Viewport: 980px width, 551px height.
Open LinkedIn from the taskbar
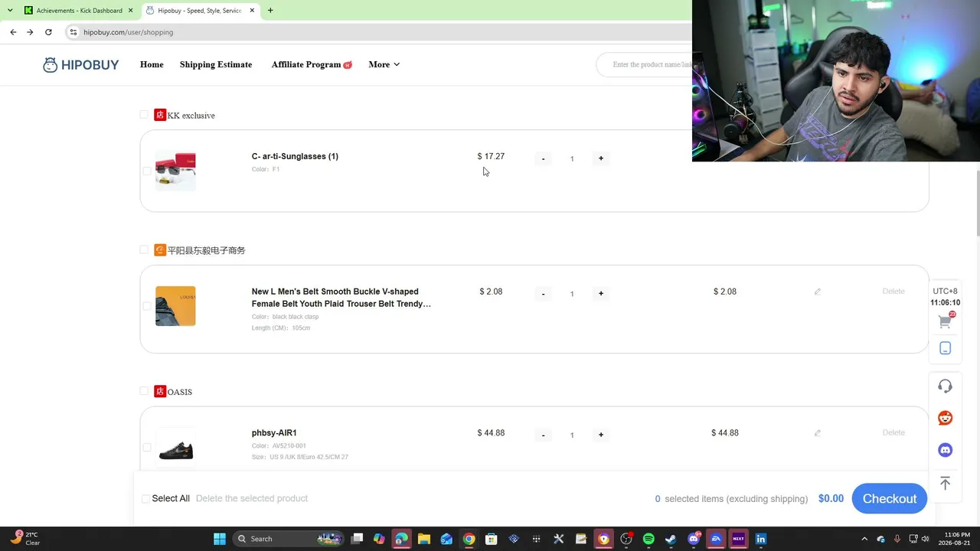(x=761, y=539)
